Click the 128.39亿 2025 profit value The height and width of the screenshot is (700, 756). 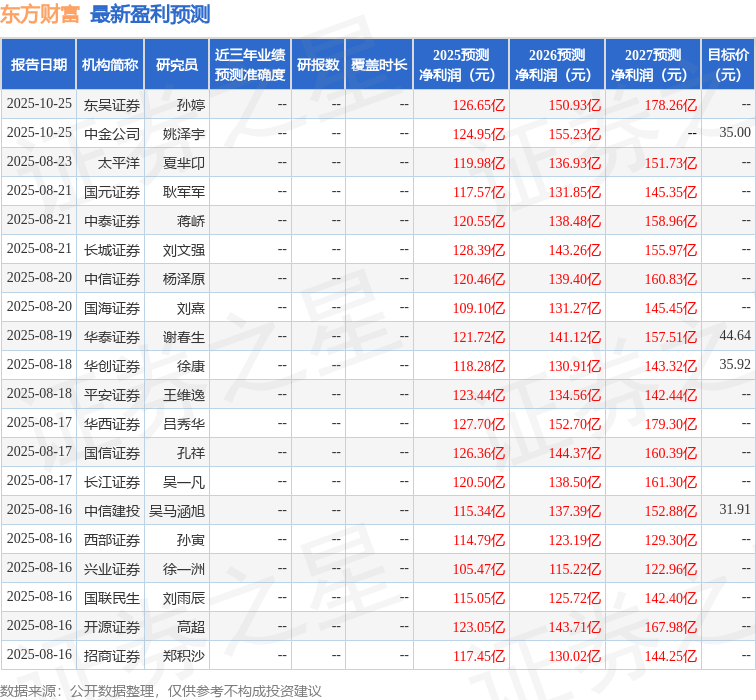[479, 250]
